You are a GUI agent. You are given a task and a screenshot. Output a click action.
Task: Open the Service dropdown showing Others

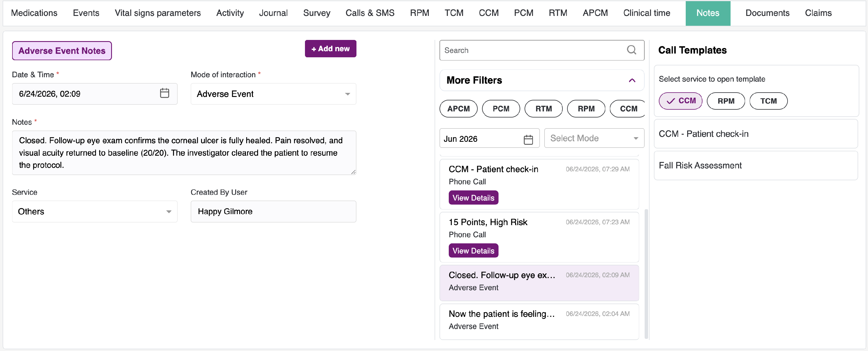[95, 212]
